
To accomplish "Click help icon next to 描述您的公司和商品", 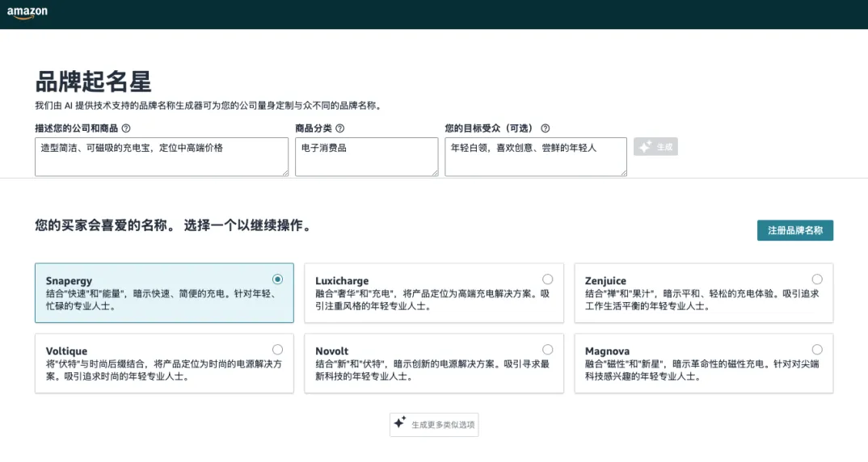I will (126, 128).
